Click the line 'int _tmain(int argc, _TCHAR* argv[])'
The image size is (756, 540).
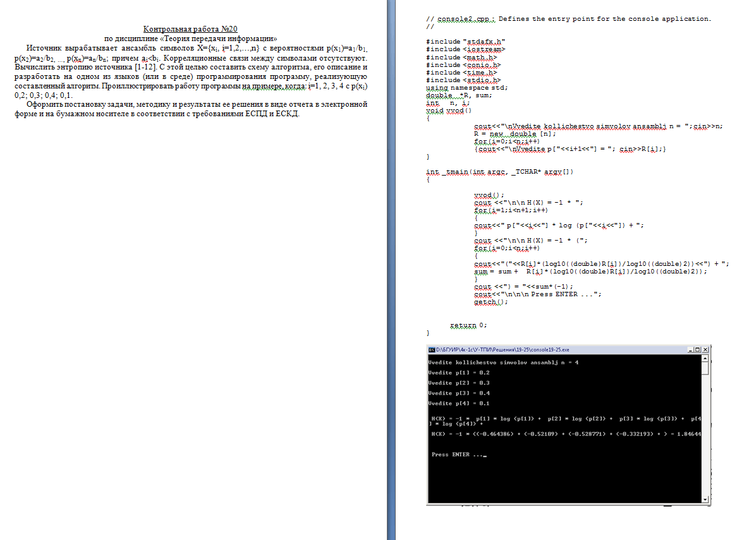[499, 172]
